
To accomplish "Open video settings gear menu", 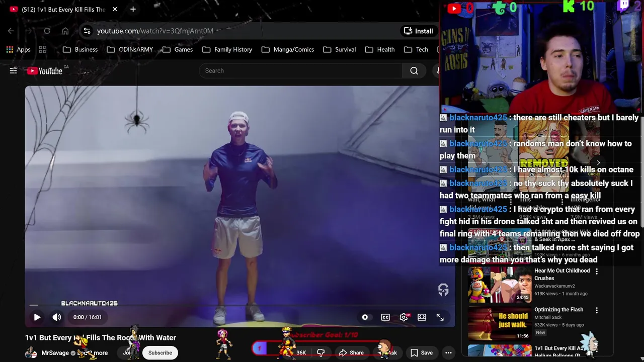I will pyautogui.click(x=404, y=317).
